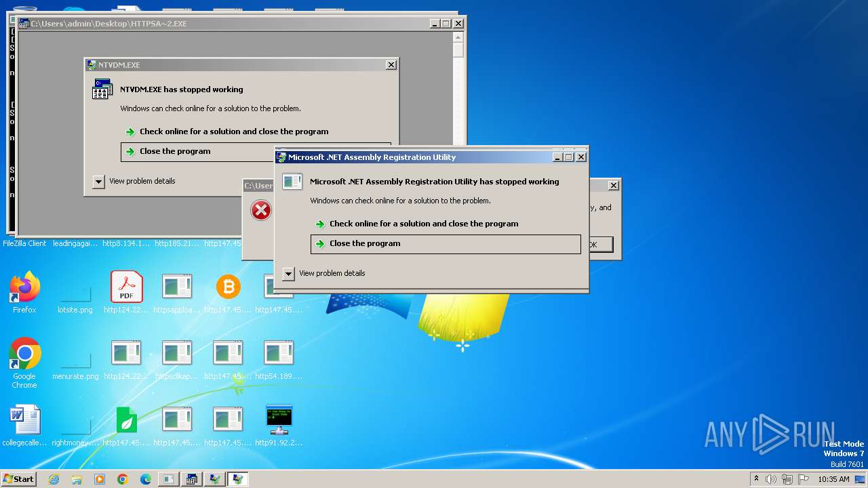This screenshot has width=868, height=488.
Task: Select the FileZilla Client desktop label
Action: (24, 243)
